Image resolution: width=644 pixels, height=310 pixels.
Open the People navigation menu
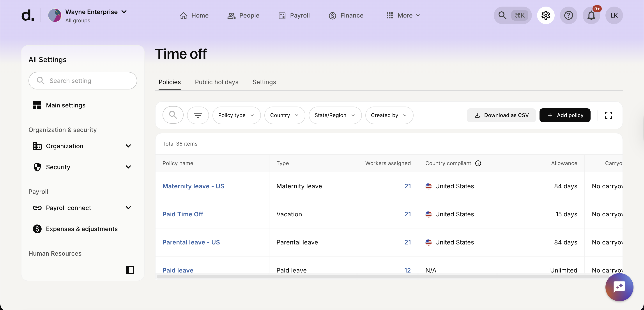point(243,16)
